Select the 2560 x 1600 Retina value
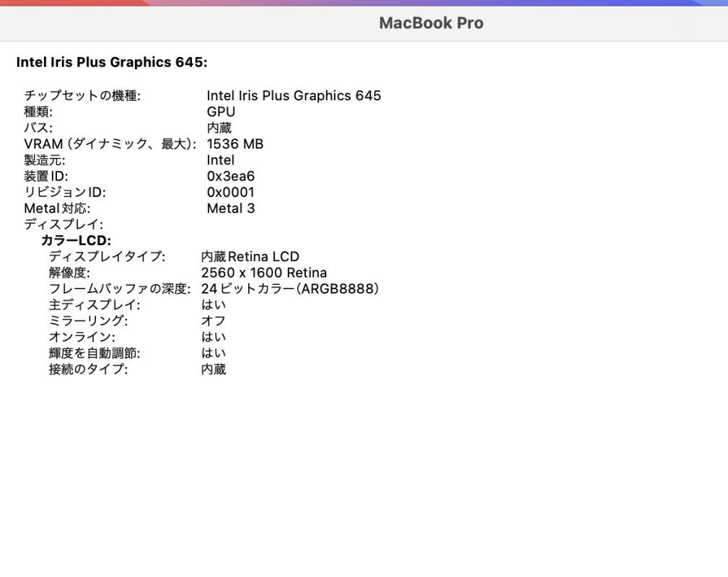 (264, 273)
